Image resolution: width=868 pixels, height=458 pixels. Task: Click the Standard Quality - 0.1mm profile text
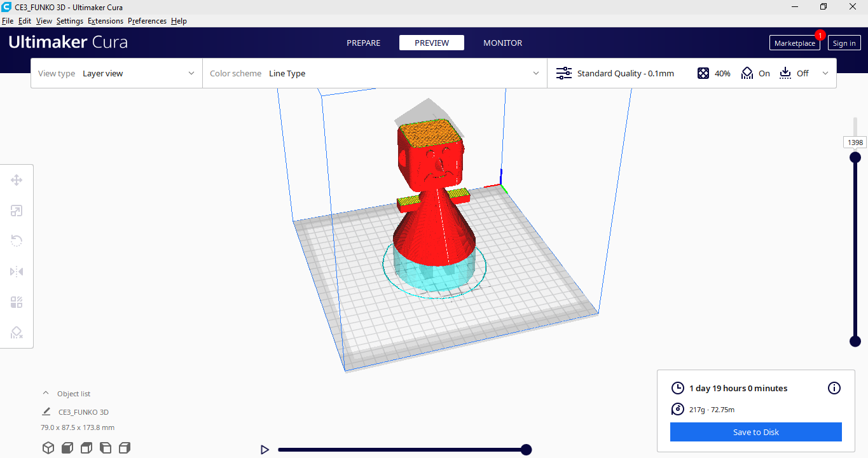[625, 73]
